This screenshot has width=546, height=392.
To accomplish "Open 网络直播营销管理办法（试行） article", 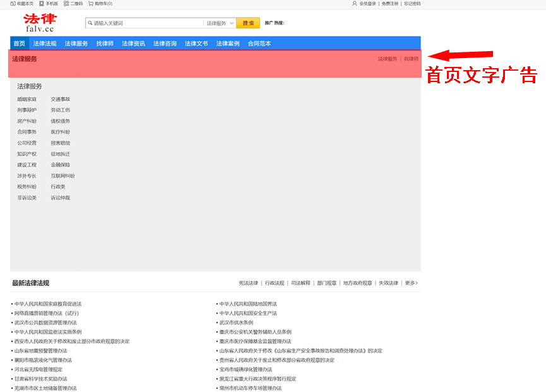I will click(x=47, y=313).
